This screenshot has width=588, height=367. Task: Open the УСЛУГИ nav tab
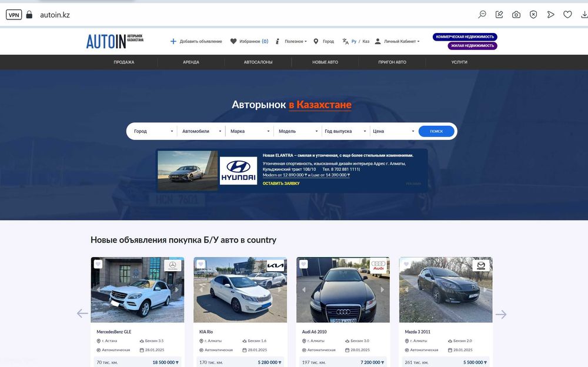pos(459,62)
